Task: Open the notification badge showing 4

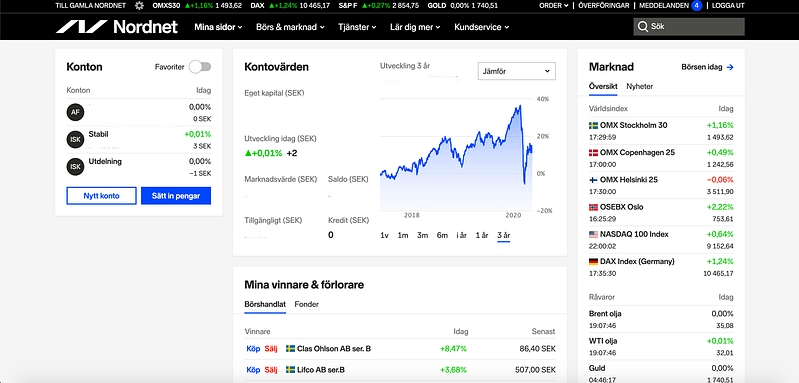Action: [x=697, y=6]
